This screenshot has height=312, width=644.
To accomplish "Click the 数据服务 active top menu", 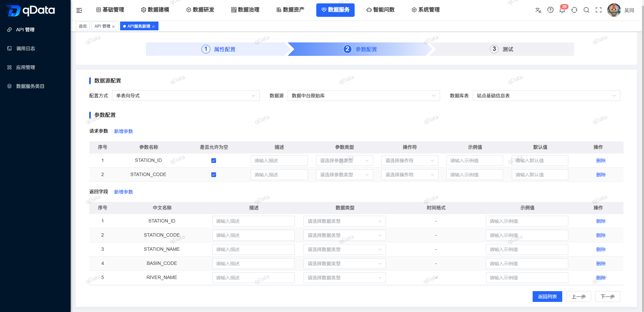I will 335,10.
